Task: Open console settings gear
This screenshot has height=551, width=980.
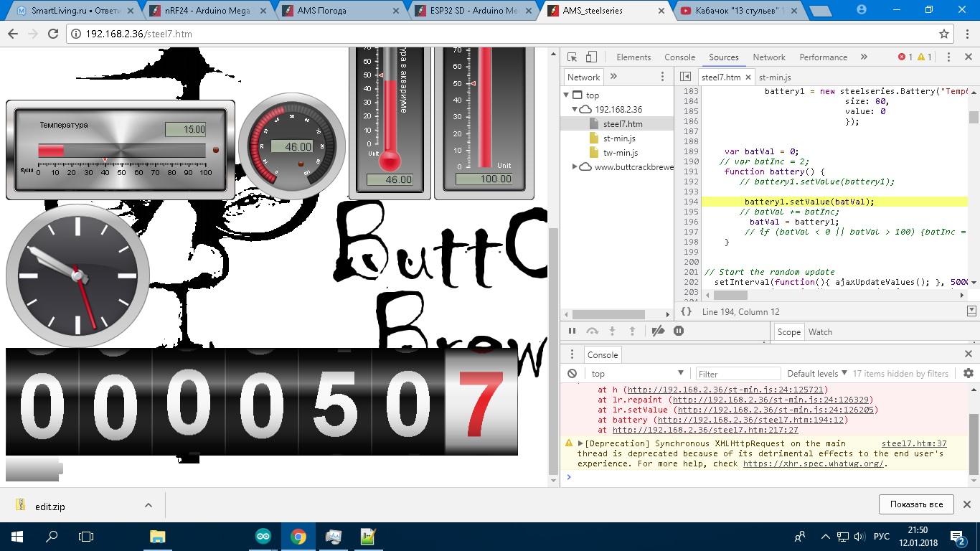Action: pos(968,374)
